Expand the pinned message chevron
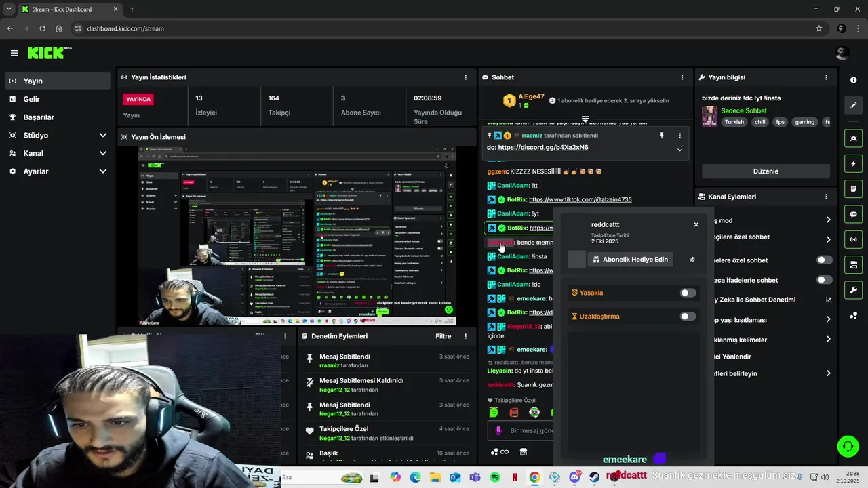This screenshot has height=488, width=868. click(x=679, y=150)
